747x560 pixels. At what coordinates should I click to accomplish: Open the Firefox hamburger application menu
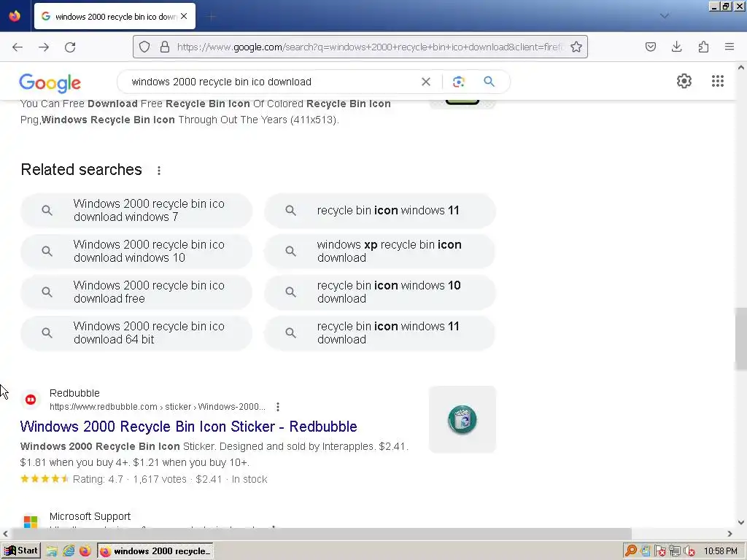(729, 47)
